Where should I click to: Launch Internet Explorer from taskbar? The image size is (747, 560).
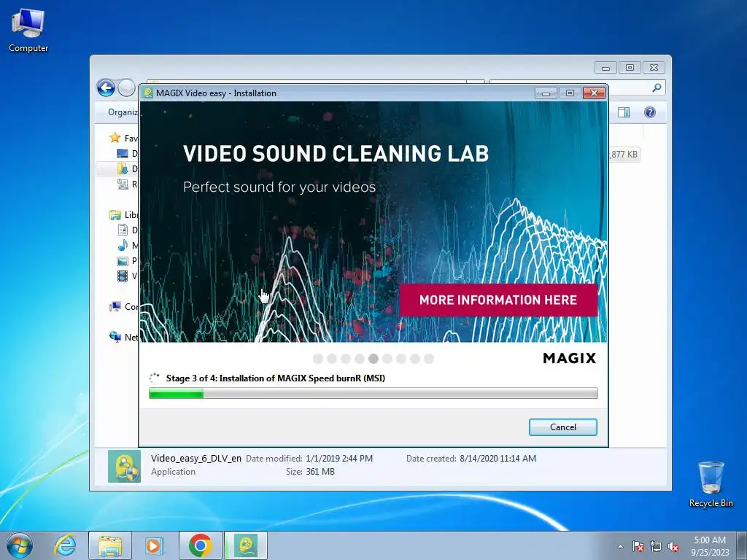pos(65,545)
